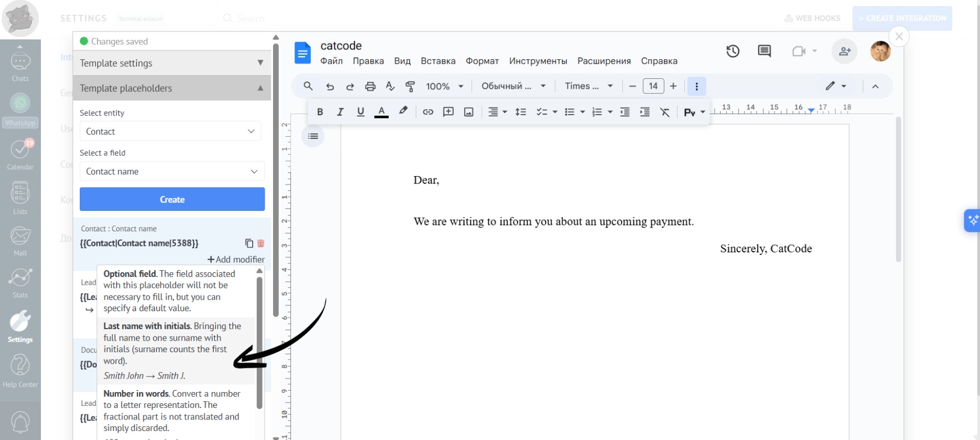Click the font size field
The width and height of the screenshot is (980, 440).
coord(653,86)
